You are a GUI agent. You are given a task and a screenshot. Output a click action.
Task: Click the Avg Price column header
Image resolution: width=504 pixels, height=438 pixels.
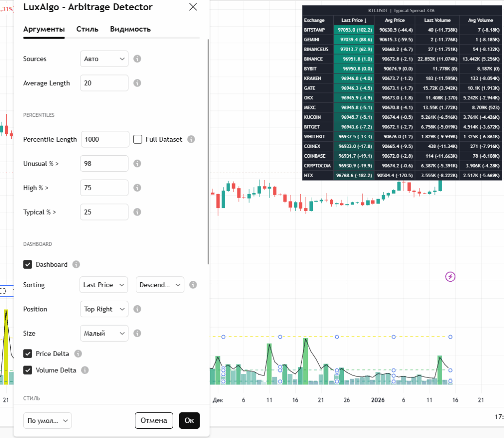click(395, 20)
